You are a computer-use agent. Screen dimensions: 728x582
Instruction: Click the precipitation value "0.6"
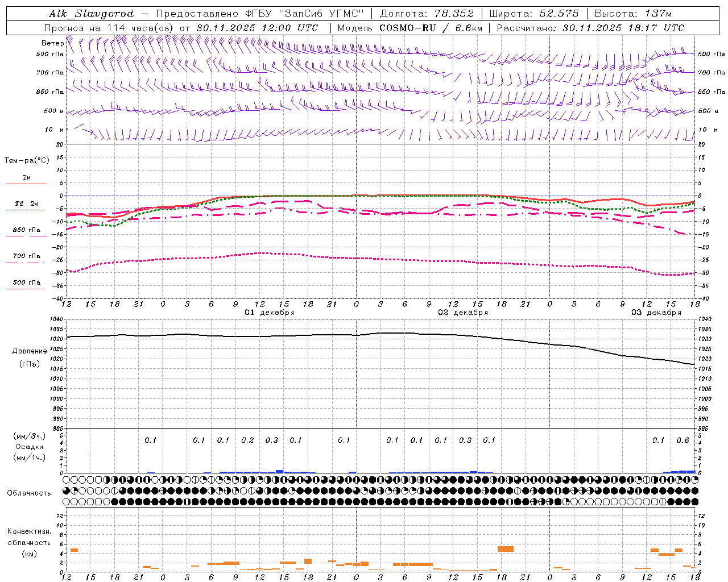(x=682, y=440)
